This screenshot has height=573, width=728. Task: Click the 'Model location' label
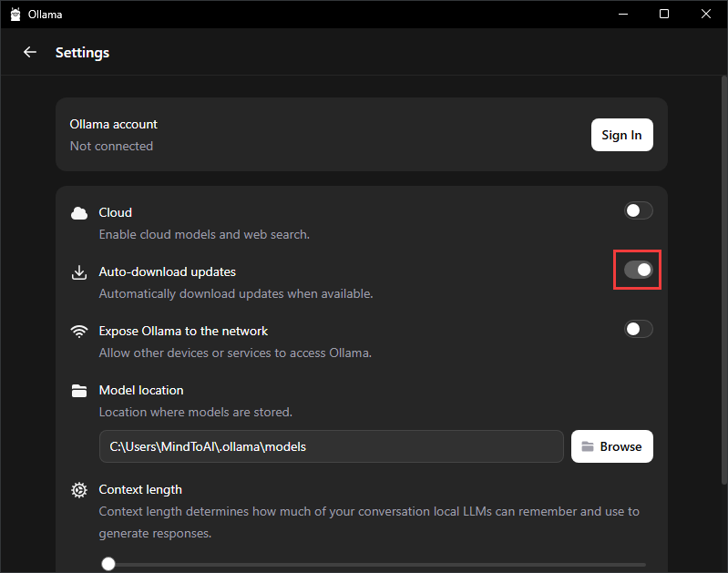(141, 391)
